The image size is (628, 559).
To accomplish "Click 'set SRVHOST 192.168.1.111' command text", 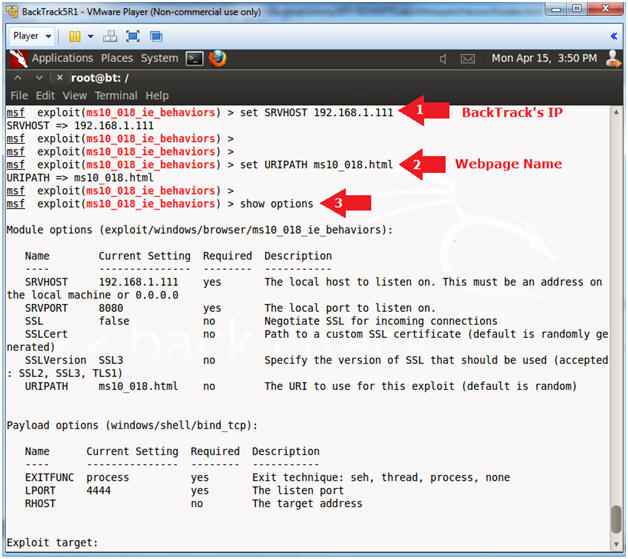I will [x=316, y=113].
